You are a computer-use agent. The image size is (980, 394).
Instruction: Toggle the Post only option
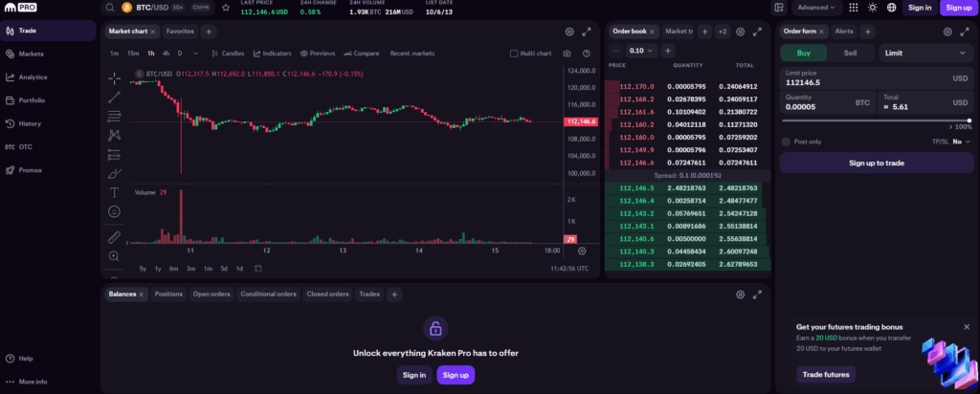tap(787, 142)
